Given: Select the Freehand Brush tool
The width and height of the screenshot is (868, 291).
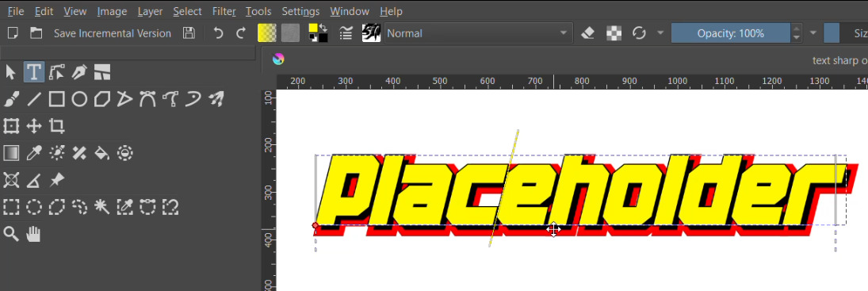Looking at the screenshot, I should (x=11, y=100).
